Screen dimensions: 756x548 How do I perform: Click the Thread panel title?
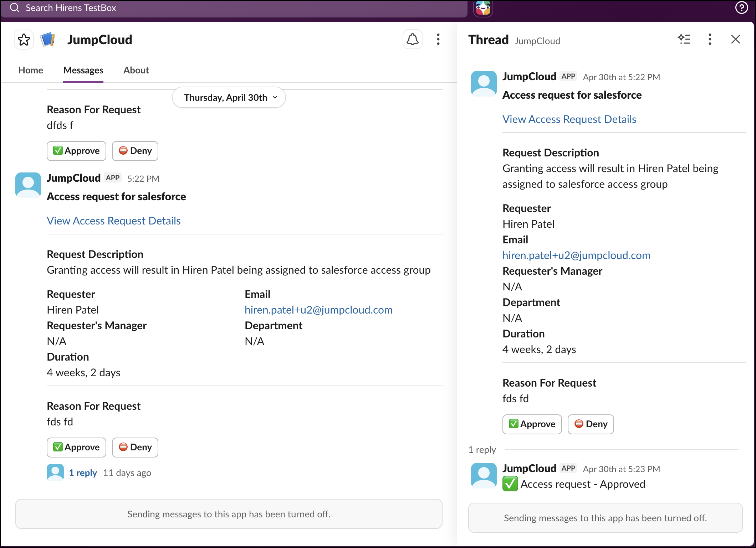(x=489, y=40)
